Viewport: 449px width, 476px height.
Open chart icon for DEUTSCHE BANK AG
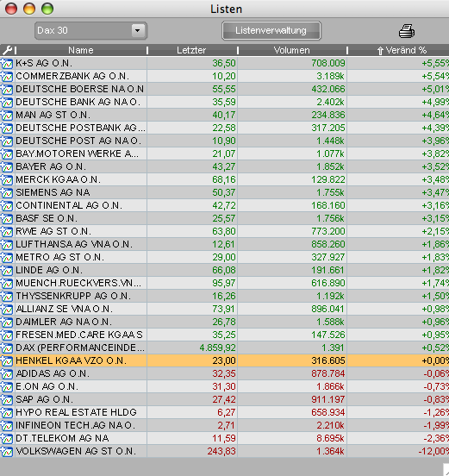point(7,102)
